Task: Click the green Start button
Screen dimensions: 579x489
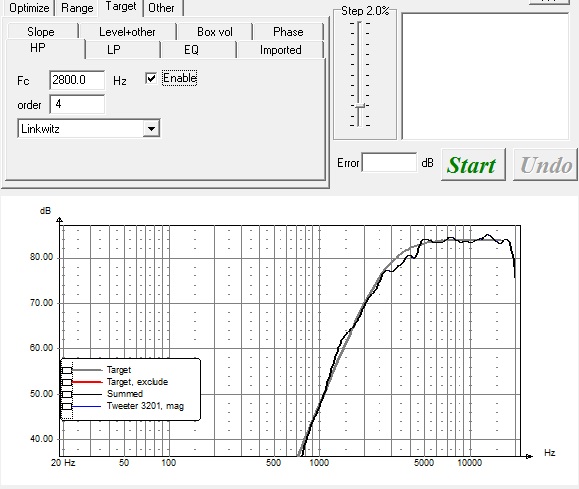Action: click(473, 165)
